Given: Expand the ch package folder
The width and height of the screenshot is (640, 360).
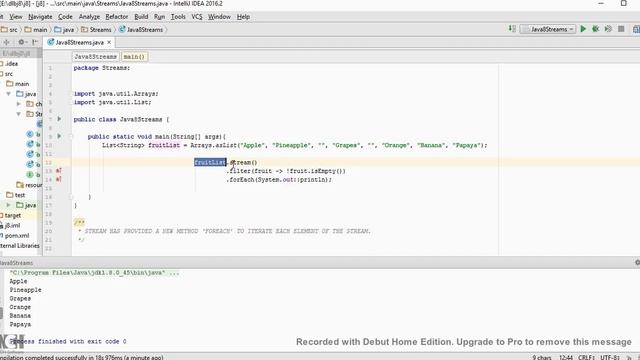Looking at the screenshot, I should click(19, 104).
